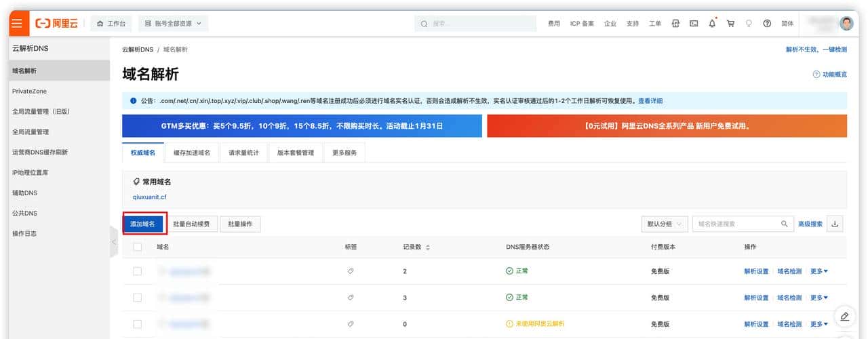Click tag icon in the 0-record row
Image resolution: width=868 pixels, height=339 pixels.
pyautogui.click(x=351, y=324)
